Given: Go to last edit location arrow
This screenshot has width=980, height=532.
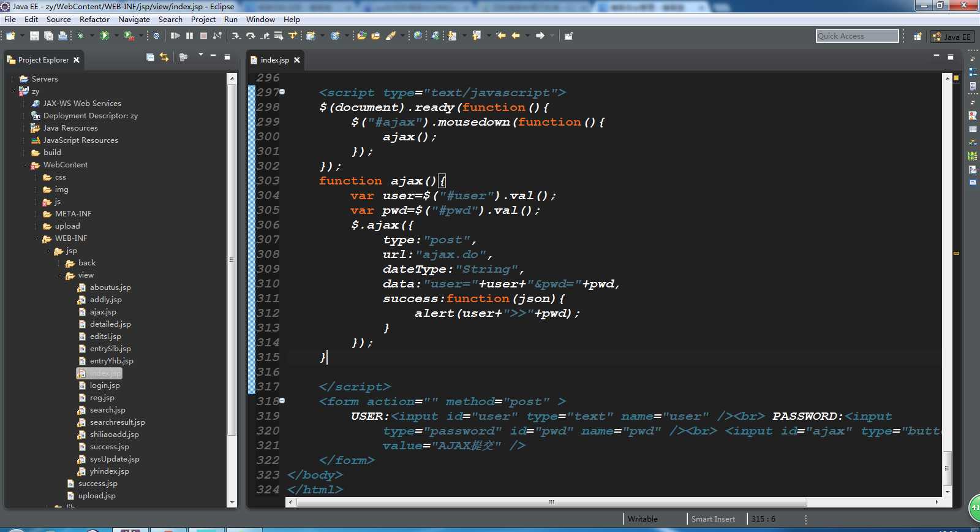Looking at the screenshot, I should tap(501, 36).
